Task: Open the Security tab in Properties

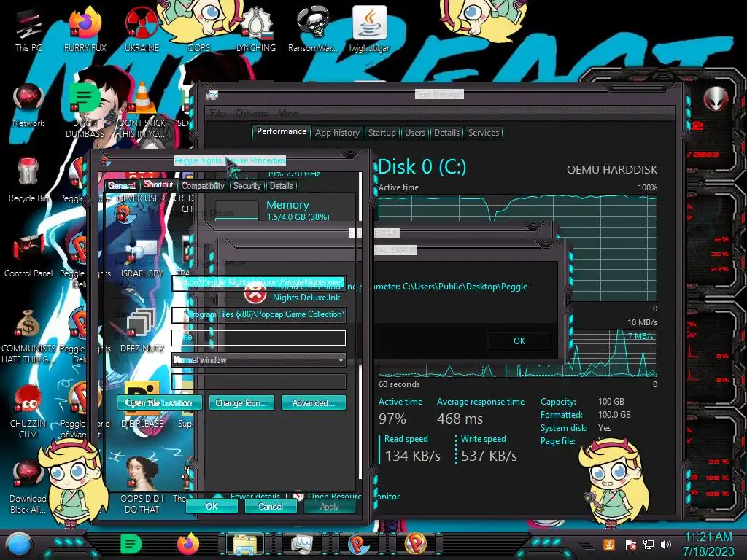Action: (x=247, y=186)
